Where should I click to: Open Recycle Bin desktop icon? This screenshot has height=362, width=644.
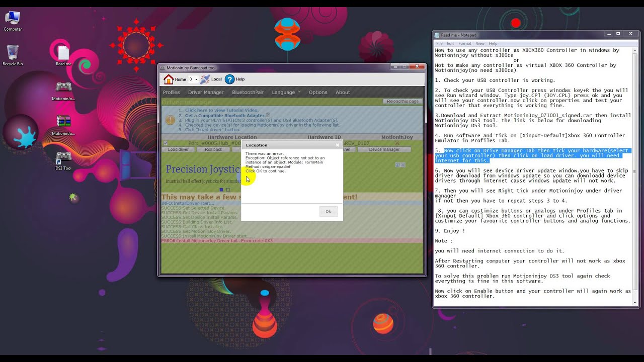[x=13, y=55]
